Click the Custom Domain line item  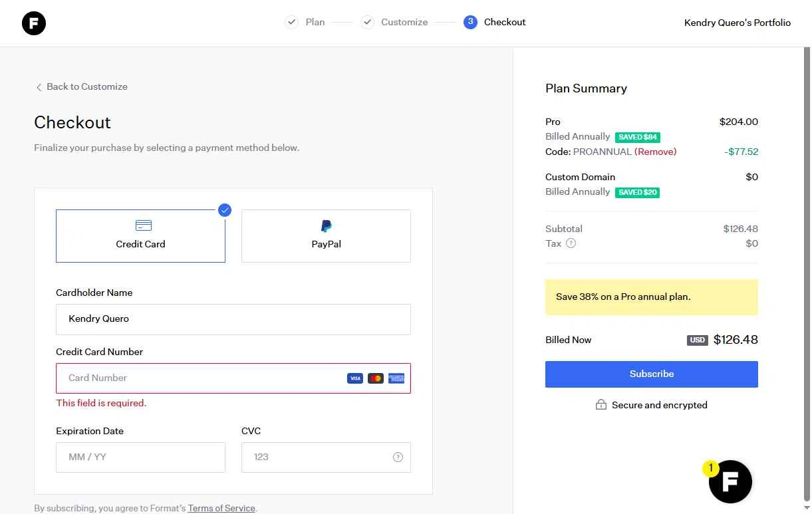[580, 177]
